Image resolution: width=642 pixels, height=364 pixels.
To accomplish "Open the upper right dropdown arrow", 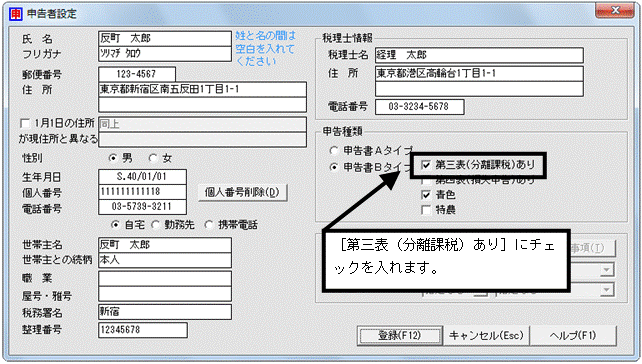I will [607, 270].
